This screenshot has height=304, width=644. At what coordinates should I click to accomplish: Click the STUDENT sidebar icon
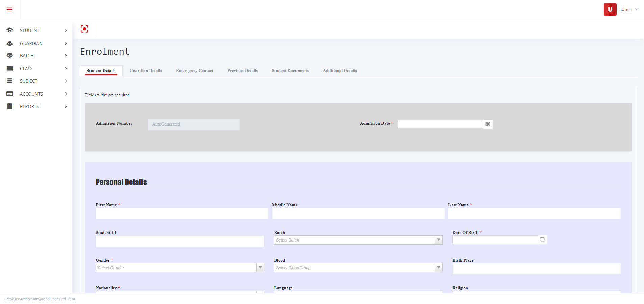(9, 30)
